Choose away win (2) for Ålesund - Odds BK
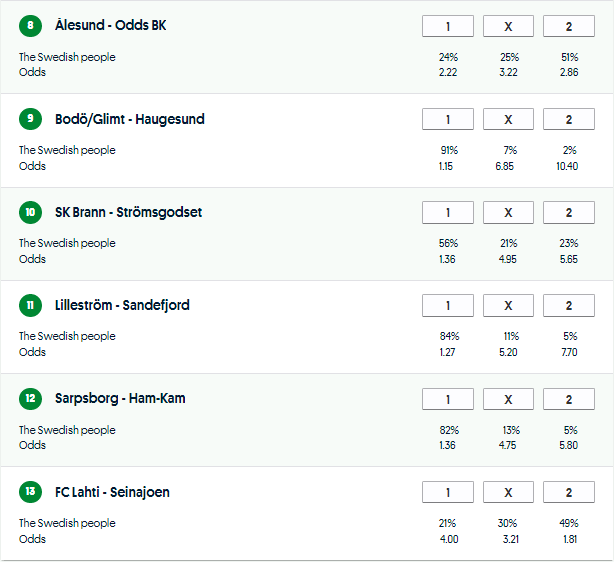614x562 pixels. tap(568, 26)
